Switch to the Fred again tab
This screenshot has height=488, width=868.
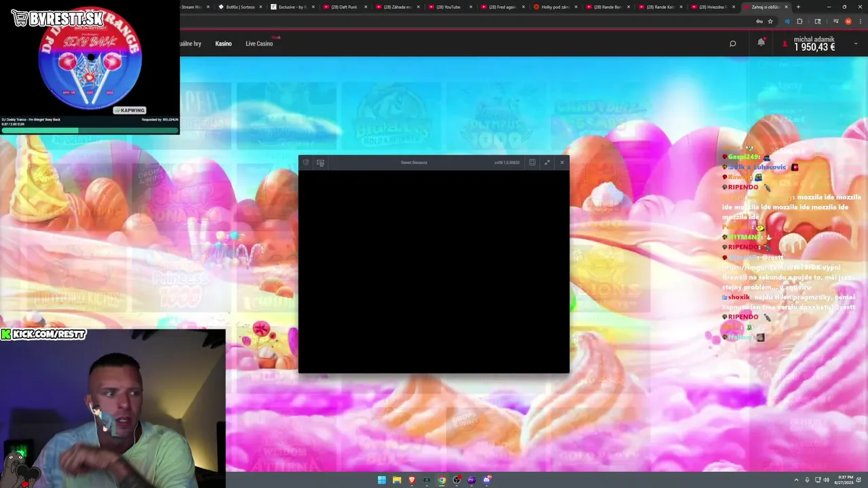pos(502,7)
